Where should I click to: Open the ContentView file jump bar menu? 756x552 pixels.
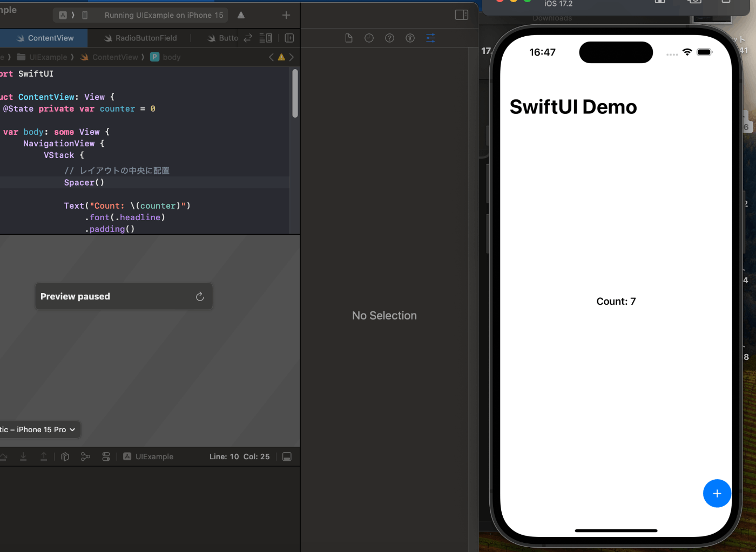109,57
